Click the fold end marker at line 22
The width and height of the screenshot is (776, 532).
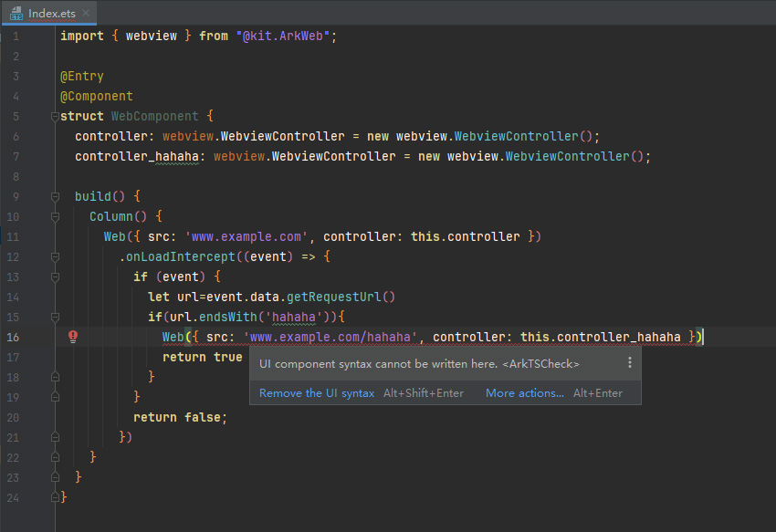pyautogui.click(x=55, y=457)
